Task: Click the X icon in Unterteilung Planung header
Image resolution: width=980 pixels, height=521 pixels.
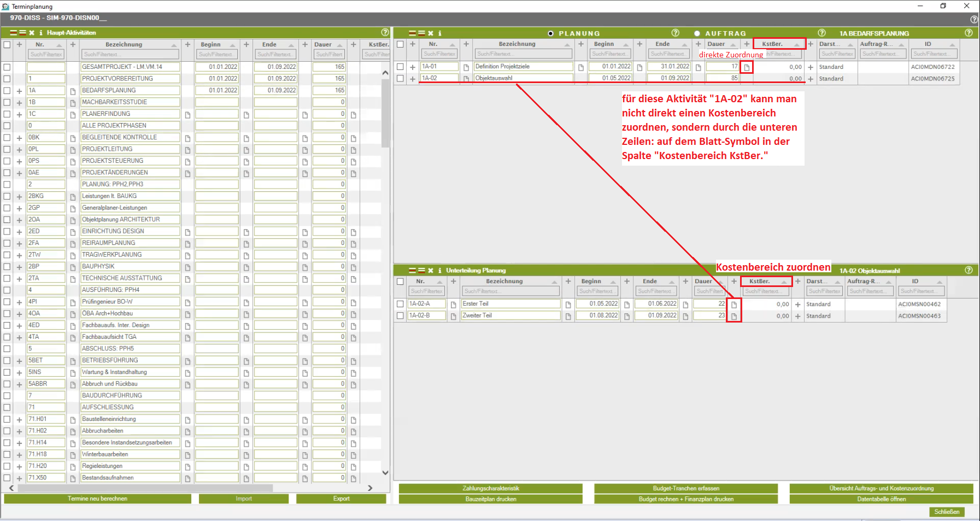Action: [431, 271]
